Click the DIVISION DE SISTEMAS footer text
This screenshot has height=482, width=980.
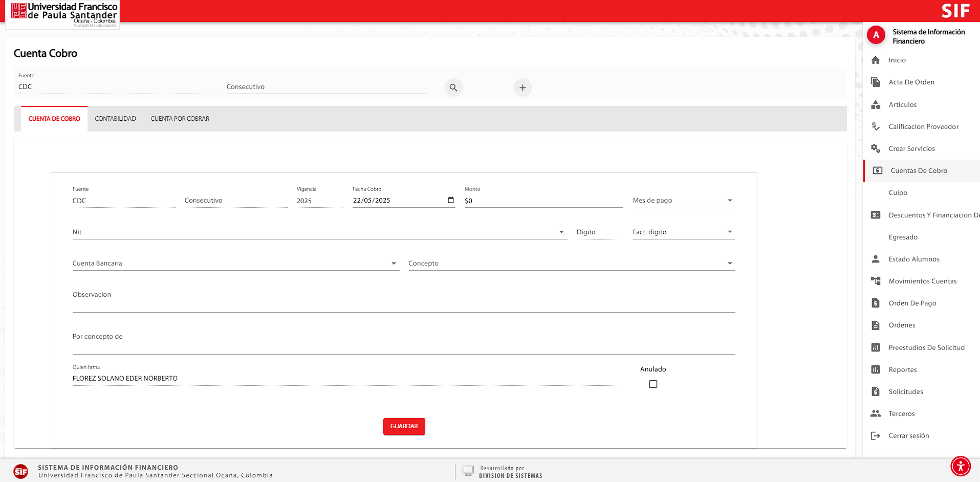pos(510,476)
